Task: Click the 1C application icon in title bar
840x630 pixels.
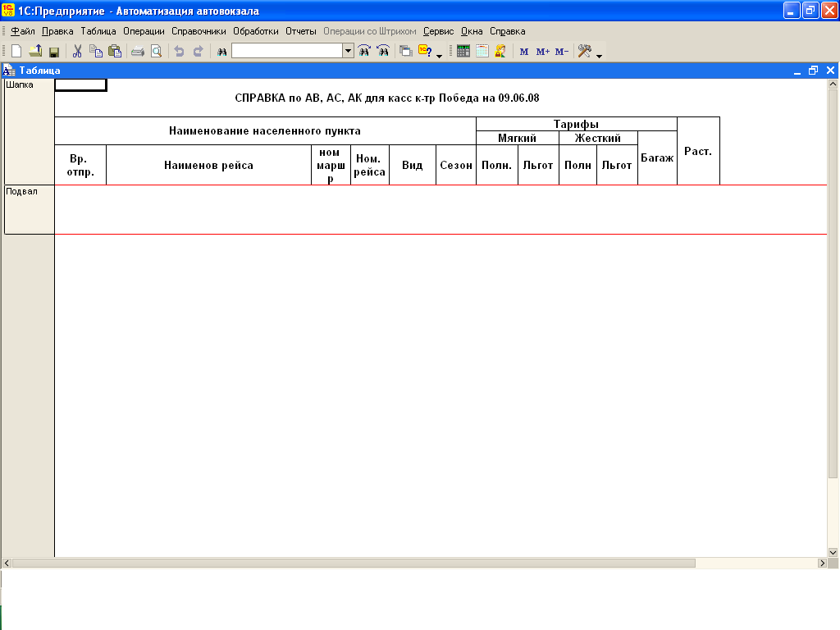Action: point(8,10)
